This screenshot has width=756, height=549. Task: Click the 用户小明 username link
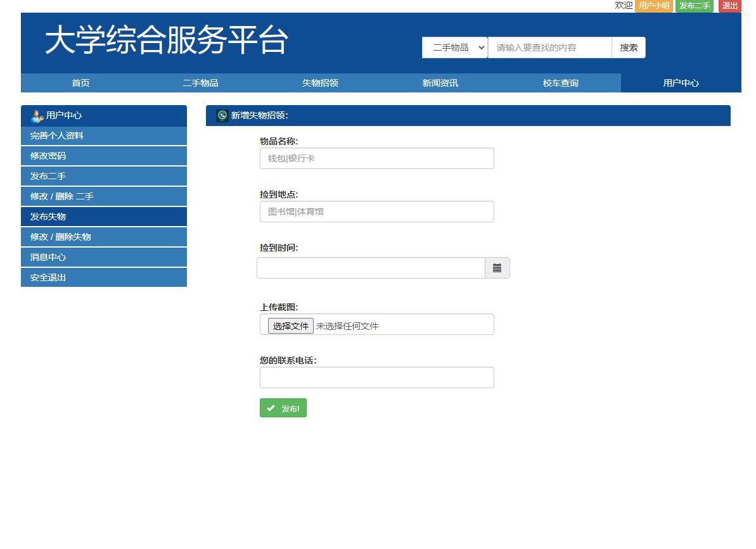pos(653,6)
